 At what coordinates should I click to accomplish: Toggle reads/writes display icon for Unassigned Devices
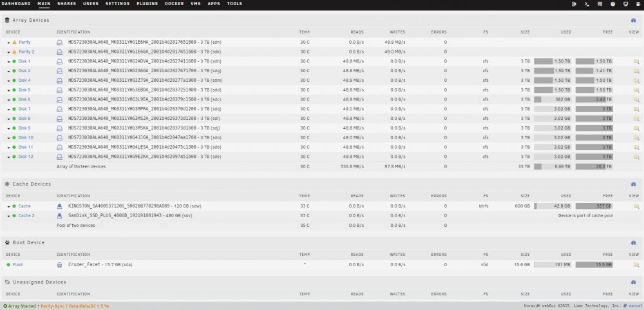(633, 282)
